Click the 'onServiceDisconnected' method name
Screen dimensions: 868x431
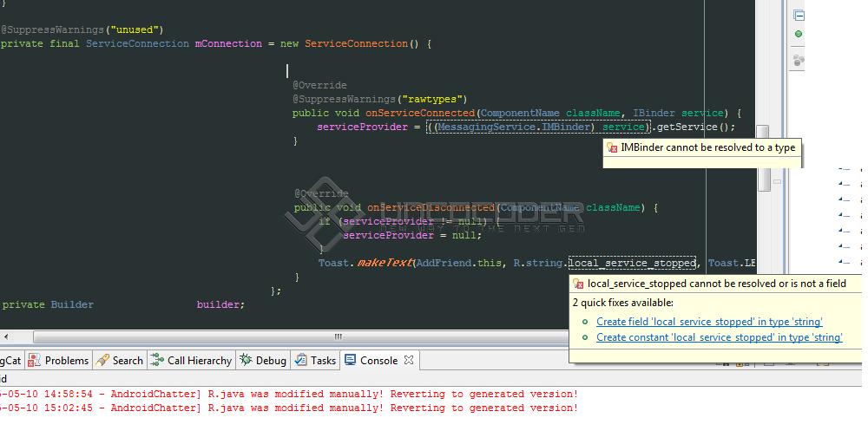pos(431,207)
